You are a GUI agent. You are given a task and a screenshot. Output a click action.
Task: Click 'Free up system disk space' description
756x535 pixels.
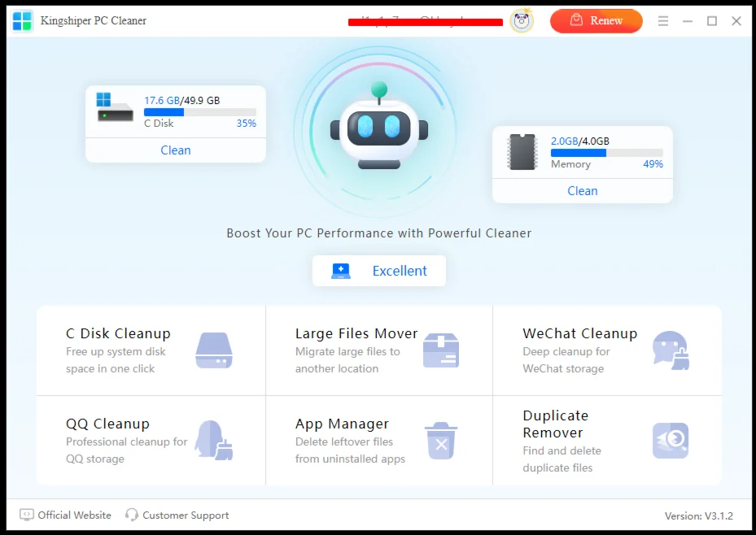point(116,360)
